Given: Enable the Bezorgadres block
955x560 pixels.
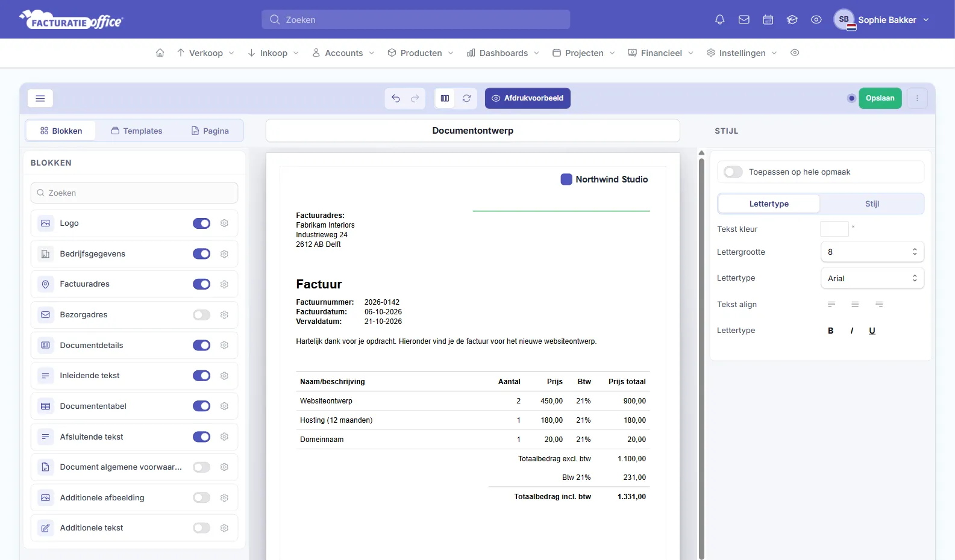Looking at the screenshot, I should (x=201, y=315).
